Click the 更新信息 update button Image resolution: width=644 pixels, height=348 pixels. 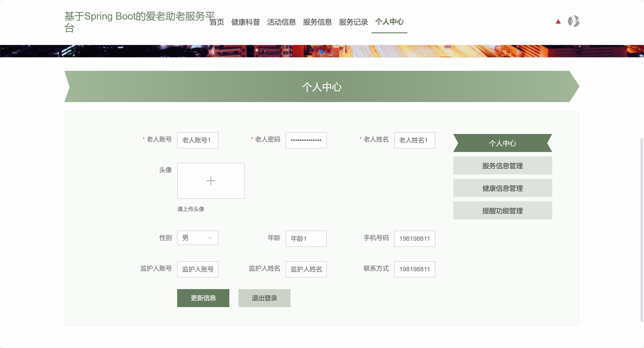coord(203,298)
